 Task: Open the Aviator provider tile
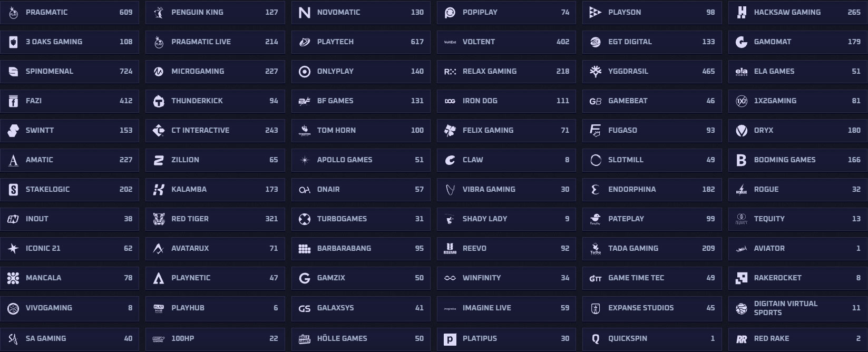(797, 249)
